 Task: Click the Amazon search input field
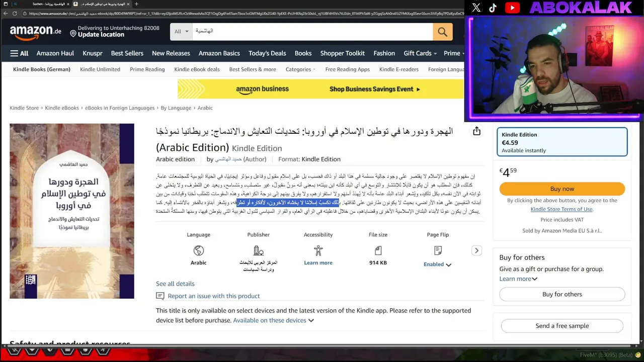(x=312, y=32)
